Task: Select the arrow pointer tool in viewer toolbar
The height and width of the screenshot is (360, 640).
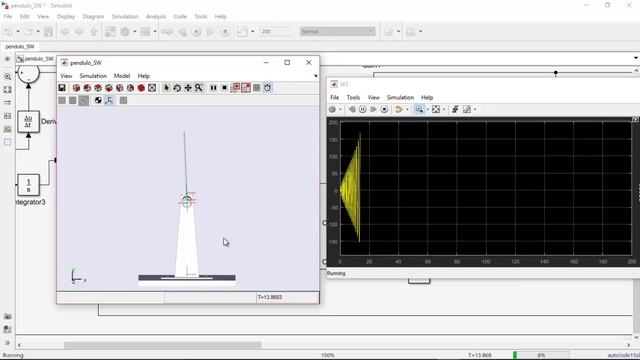Action: (x=166, y=88)
